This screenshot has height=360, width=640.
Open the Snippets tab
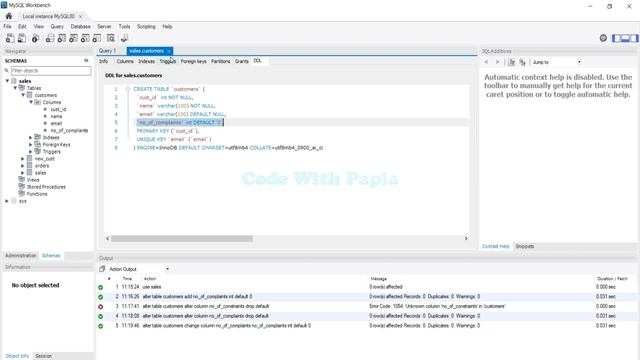click(x=525, y=246)
